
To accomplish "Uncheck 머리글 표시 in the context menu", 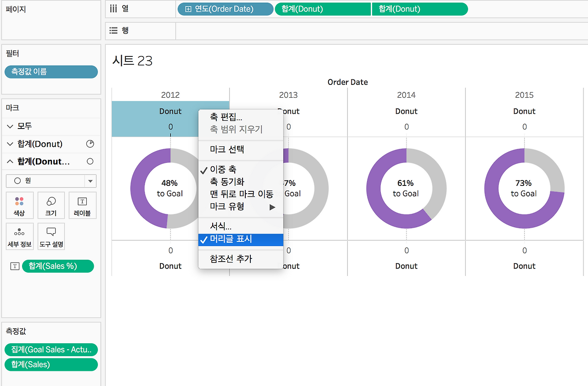I will tap(241, 239).
